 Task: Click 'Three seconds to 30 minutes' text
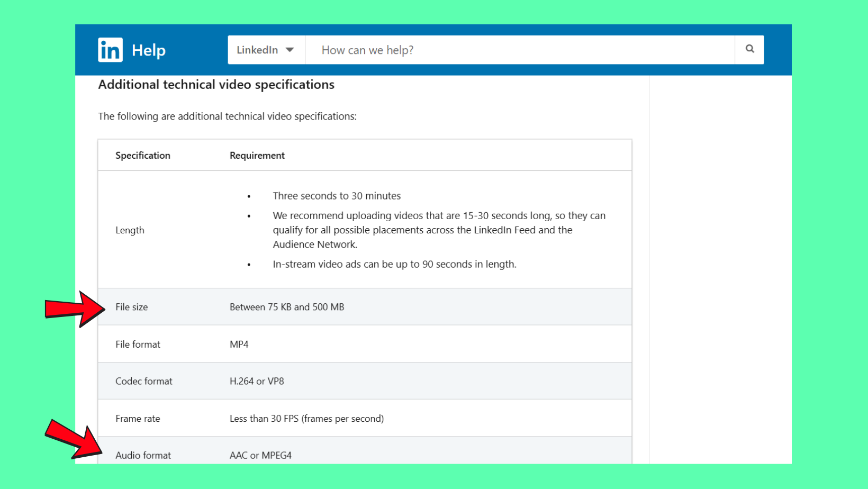coord(337,196)
